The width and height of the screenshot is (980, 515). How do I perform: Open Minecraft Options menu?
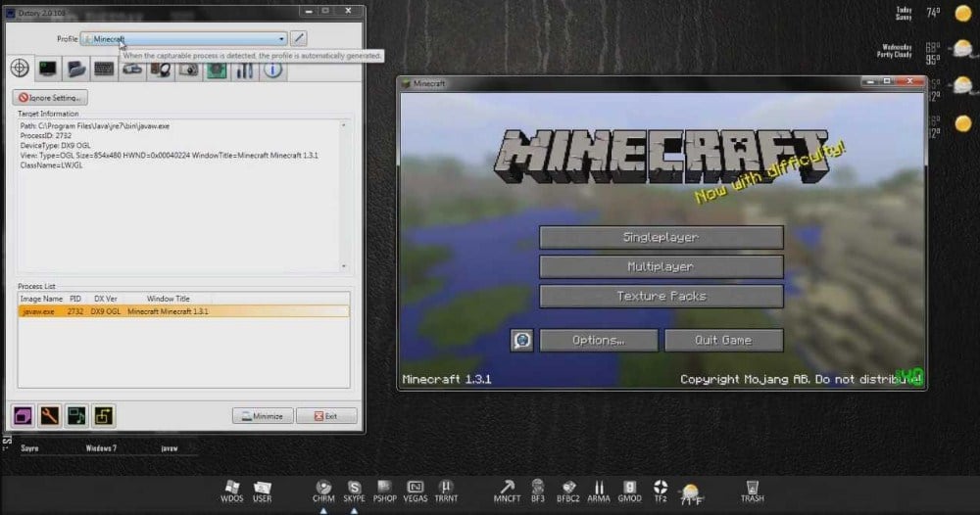click(599, 340)
